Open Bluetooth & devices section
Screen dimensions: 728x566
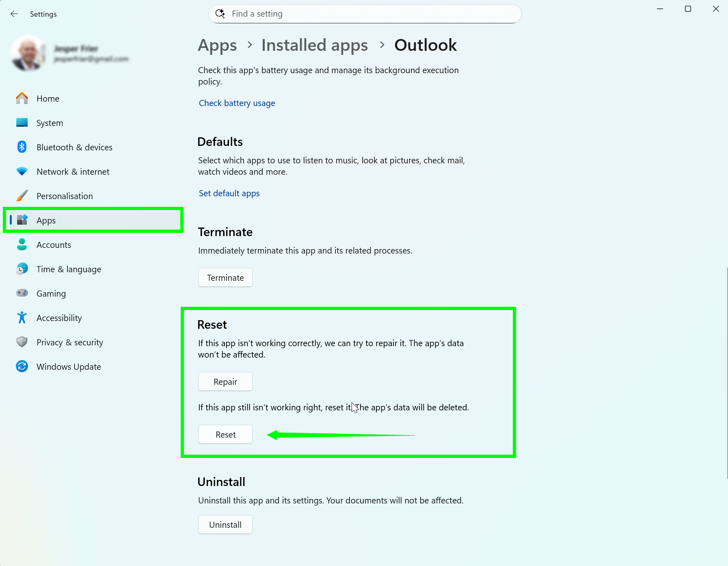pyautogui.click(x=93, y=147)
